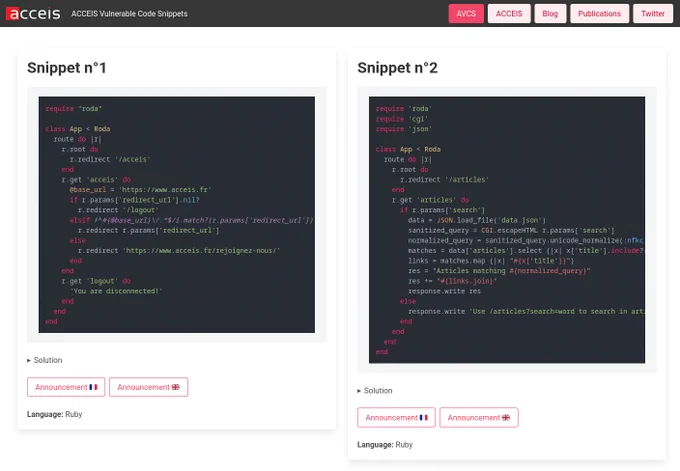The width and height of the screenshot is (680, 471).
Task: Click the Snippet n°2 heading
Action: coord(397,68)
